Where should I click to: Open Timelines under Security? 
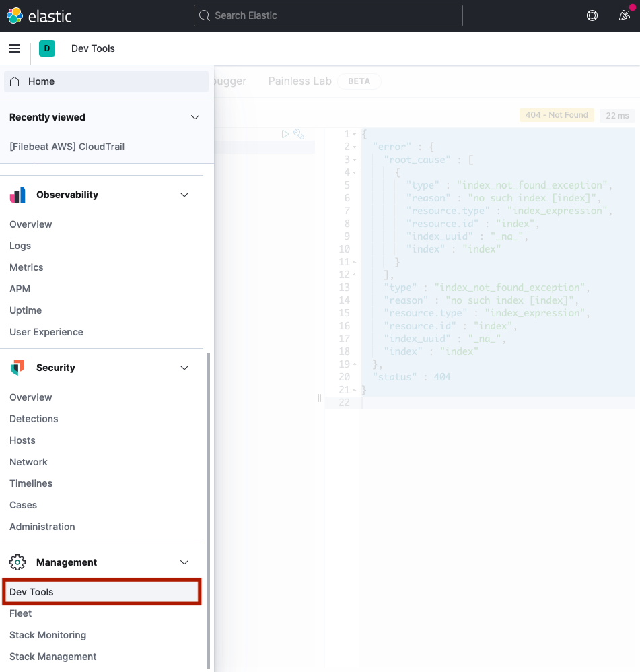click(x=31, y=483)
